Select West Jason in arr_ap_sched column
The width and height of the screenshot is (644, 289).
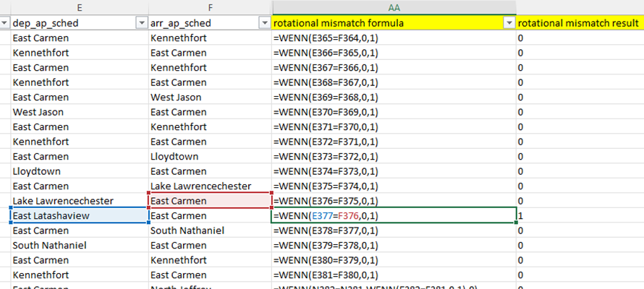(x=210, y=97)
